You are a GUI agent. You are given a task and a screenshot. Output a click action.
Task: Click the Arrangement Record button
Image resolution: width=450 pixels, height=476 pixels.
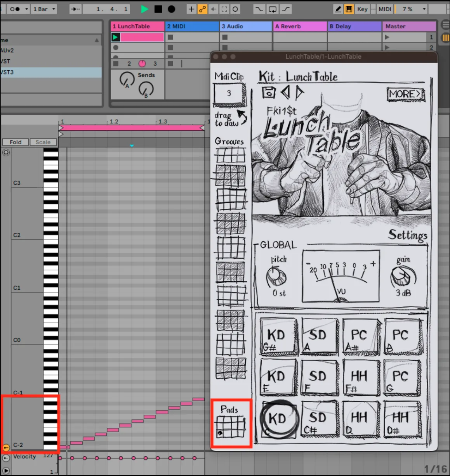pyautogui.click(x=171, y=9)
